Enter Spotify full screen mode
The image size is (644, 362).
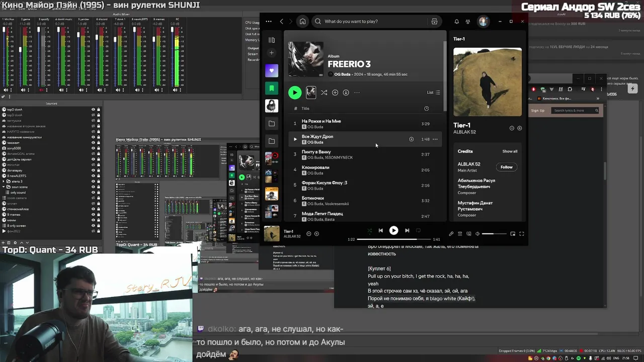pos(522,234)
